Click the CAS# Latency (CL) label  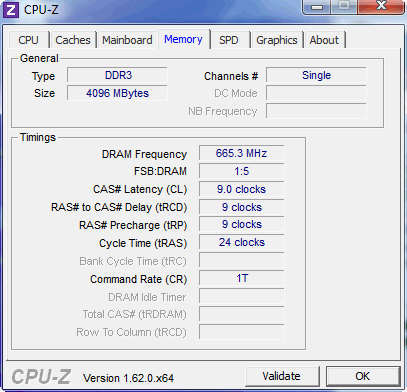[x=140, y=190]
